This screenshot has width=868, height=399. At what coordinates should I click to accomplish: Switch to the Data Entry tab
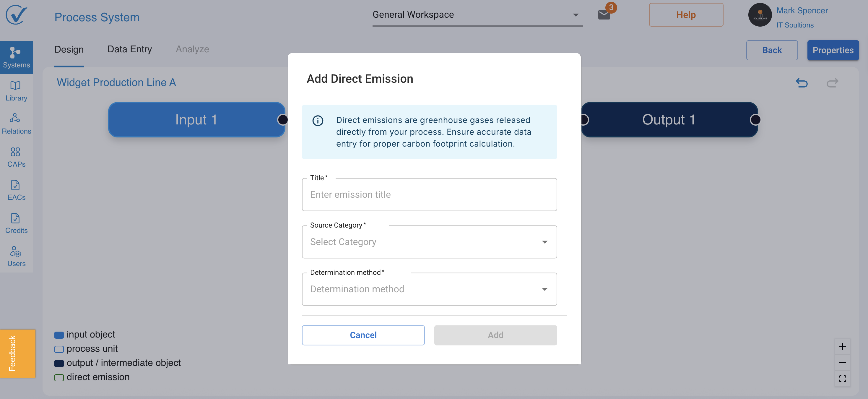129,49
